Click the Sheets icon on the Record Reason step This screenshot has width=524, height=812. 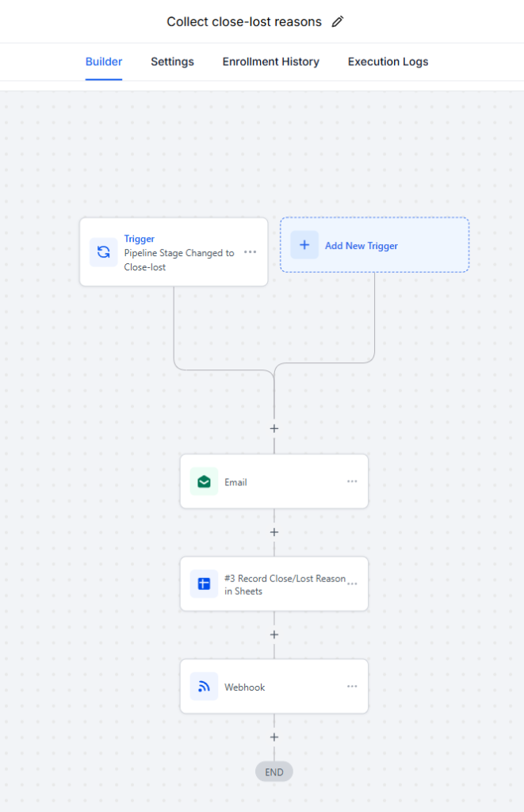[x=204, y=584]
